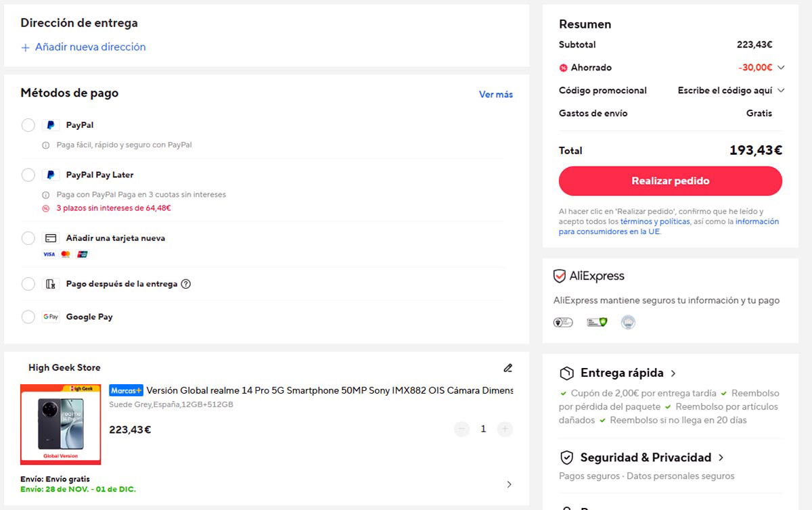
Task: Select Añadir una tarjeta nueva option
Action: pyautogui.click(x=28, y=237)
